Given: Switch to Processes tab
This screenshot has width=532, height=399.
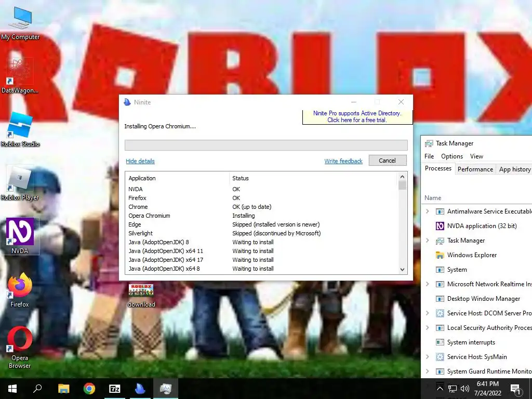Looking at the screenshot, I should coord(438,168).
